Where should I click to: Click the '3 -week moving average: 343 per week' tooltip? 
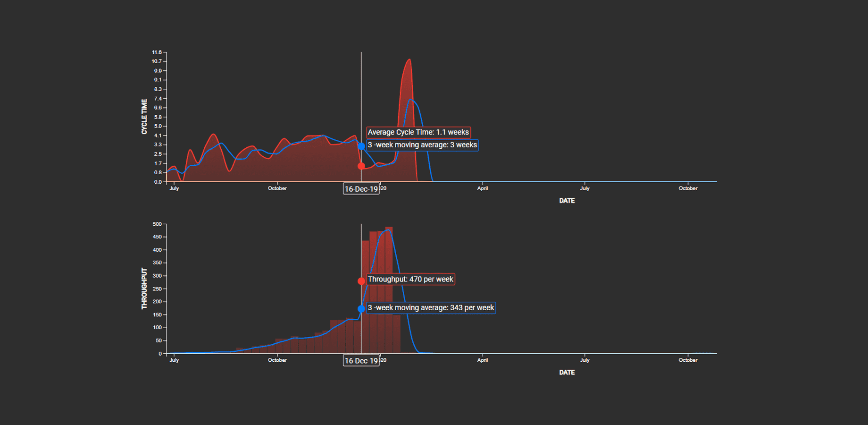[x=431, y=308]
